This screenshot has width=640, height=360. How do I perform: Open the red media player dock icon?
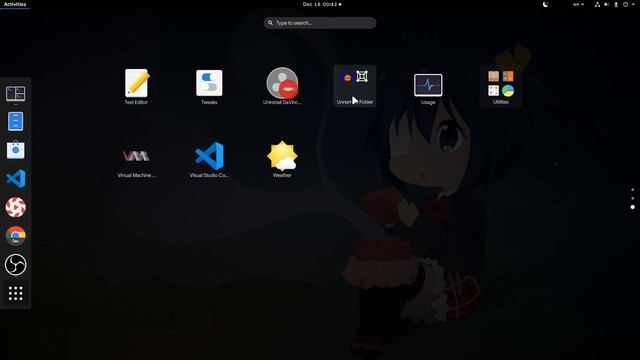[x=16, y=207]
